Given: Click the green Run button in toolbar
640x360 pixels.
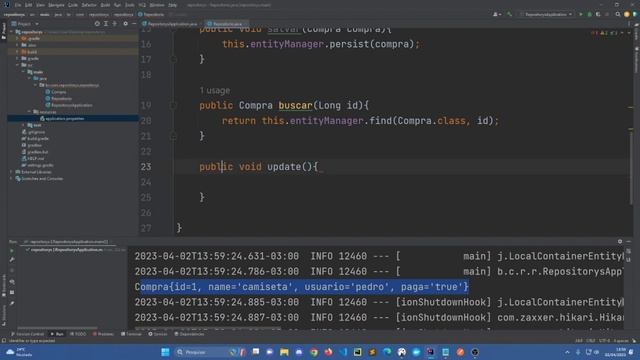Looking at the screenshot, I should (x=581, y=14).
